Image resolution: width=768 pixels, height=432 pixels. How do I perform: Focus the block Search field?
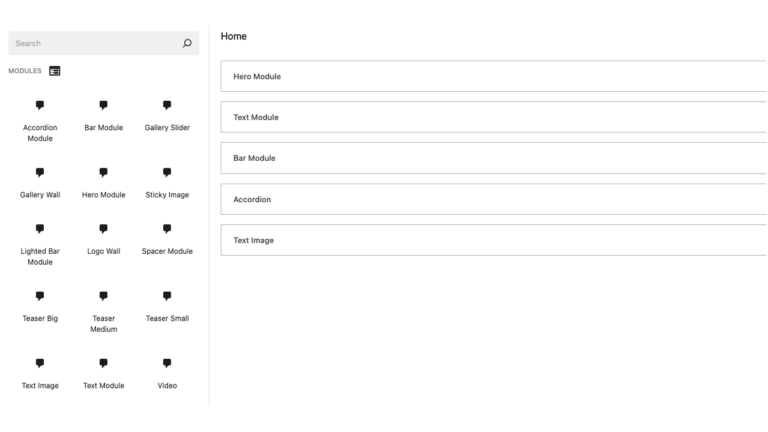pos(95,43)
